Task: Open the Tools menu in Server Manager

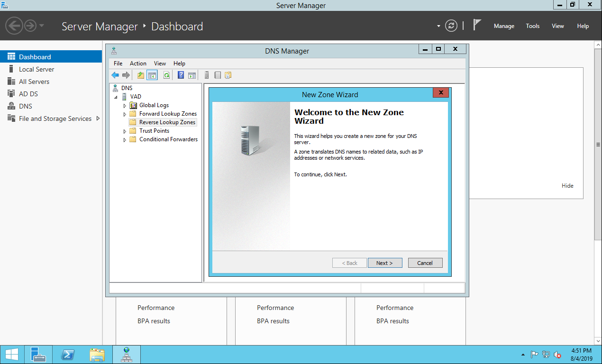Action: click(532, 26)
